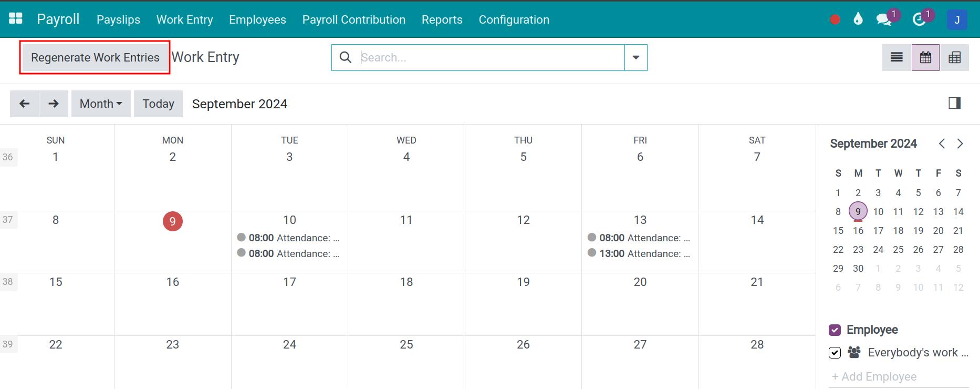
Task: Click the Today button
Action: 158,104
